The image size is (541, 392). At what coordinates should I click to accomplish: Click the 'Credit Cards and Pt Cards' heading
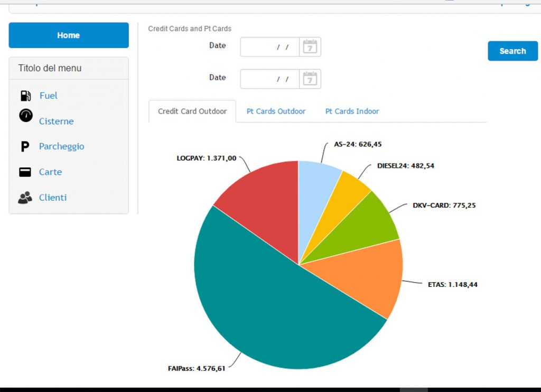tap(190, 29)
